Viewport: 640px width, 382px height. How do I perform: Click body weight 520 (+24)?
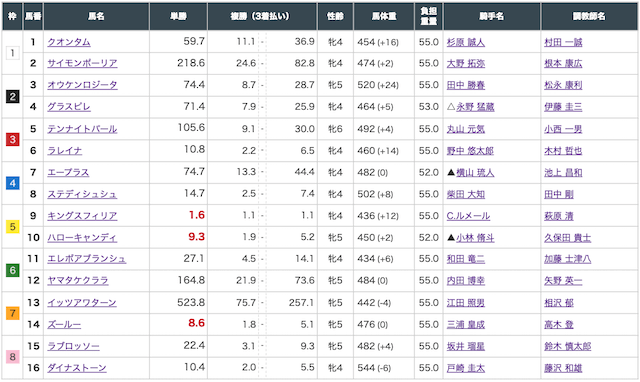pos(378,85)
